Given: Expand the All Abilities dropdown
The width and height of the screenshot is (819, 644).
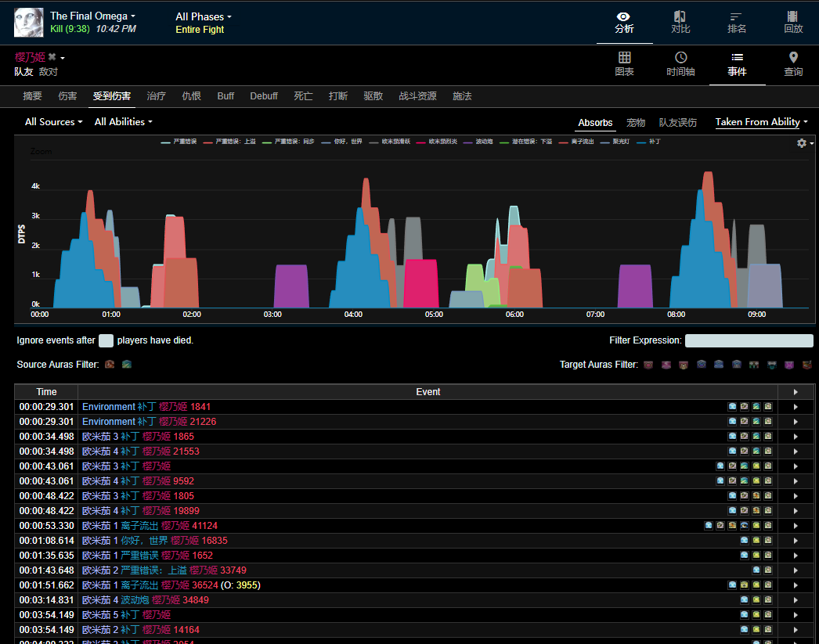Looking at the screenshot, I should tap(123, 122).
